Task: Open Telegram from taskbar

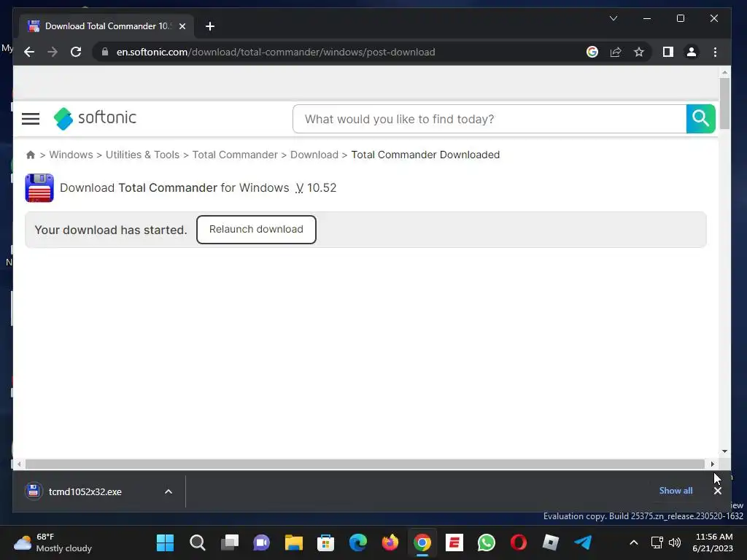Action: [583, 542]
